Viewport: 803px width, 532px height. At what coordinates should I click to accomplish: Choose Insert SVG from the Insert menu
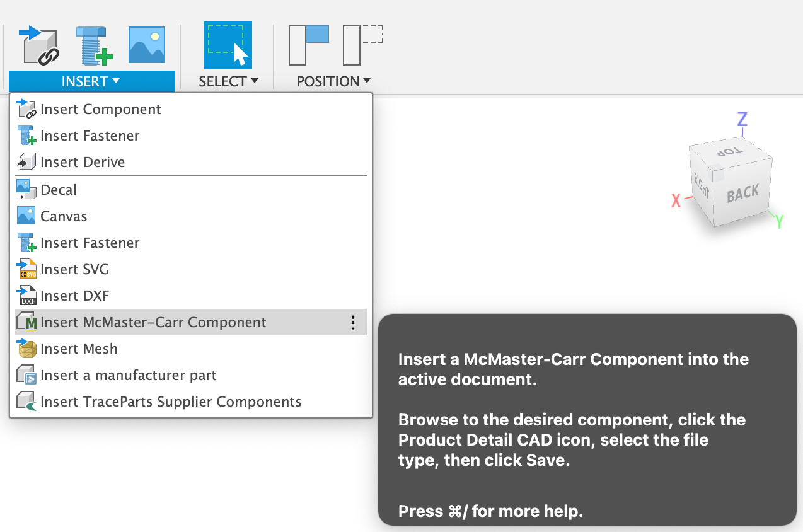coord(74,270)
